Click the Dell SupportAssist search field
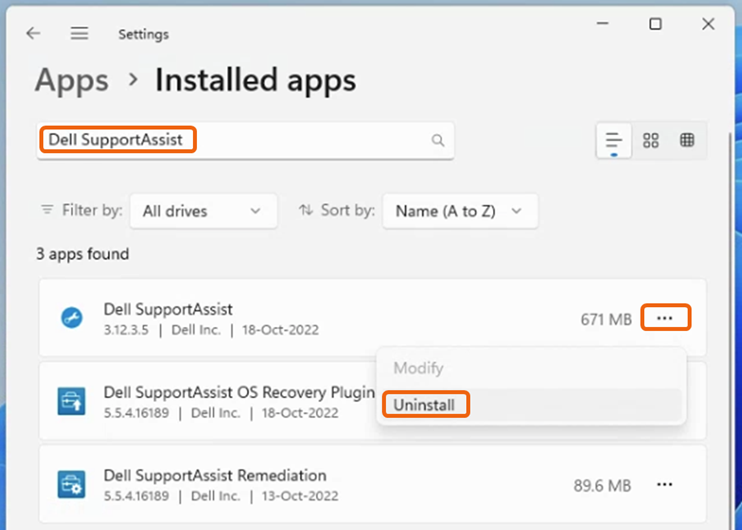742x530 pixels. point(240,141)
